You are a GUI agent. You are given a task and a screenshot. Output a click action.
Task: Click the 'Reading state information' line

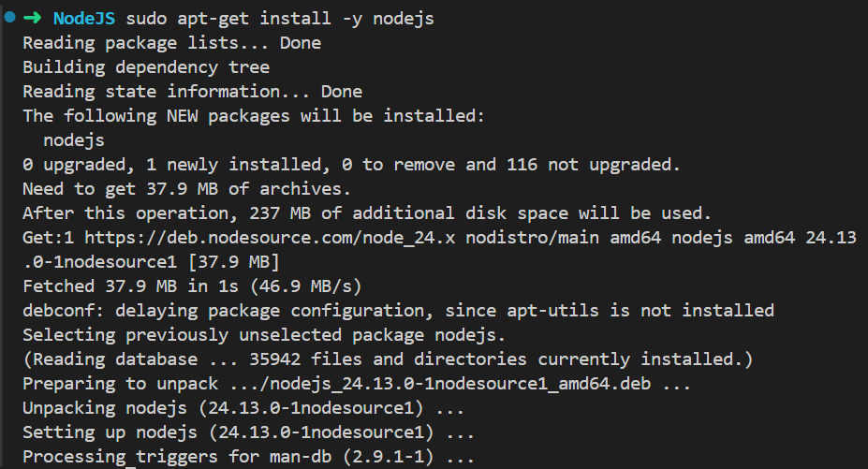(x=192, y=92)
